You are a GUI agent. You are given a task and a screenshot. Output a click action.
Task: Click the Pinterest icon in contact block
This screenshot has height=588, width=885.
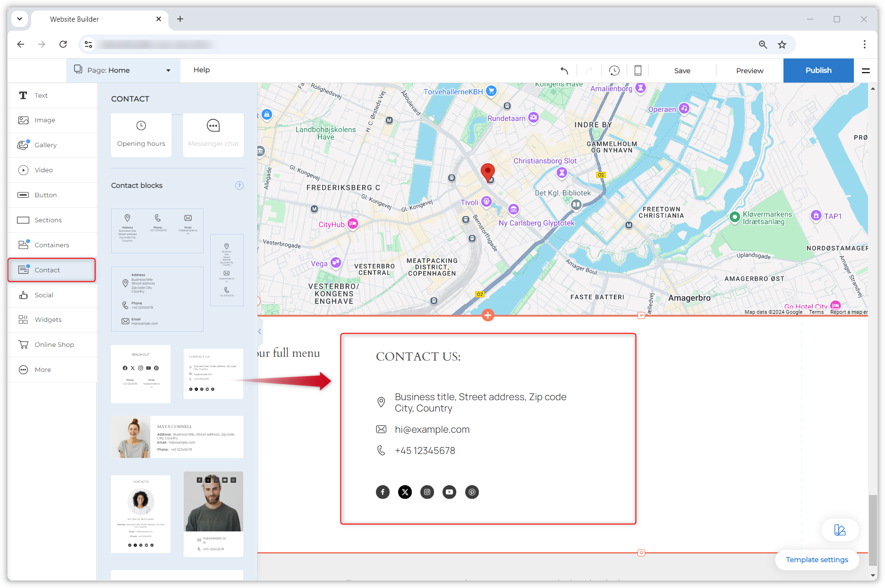tap(472, 492)
